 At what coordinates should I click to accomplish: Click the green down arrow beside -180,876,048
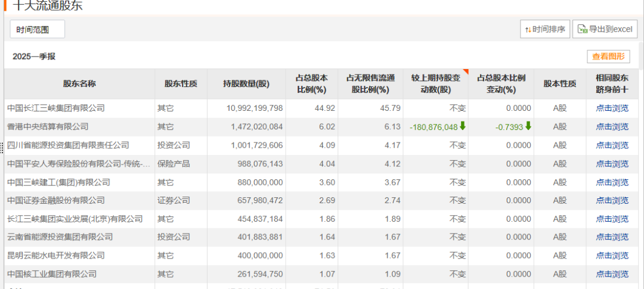coord(463,126)
